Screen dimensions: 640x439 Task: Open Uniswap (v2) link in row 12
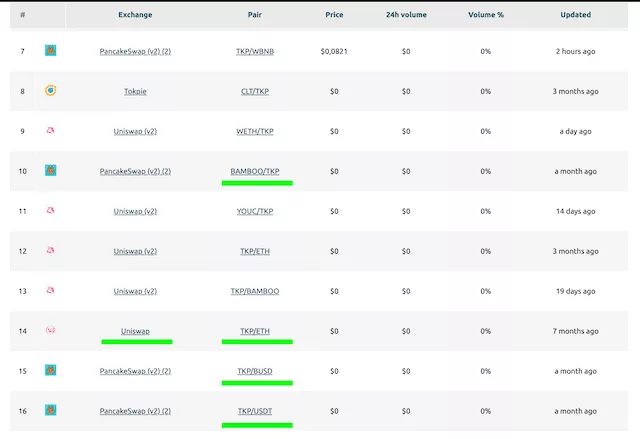coord(135,251)
